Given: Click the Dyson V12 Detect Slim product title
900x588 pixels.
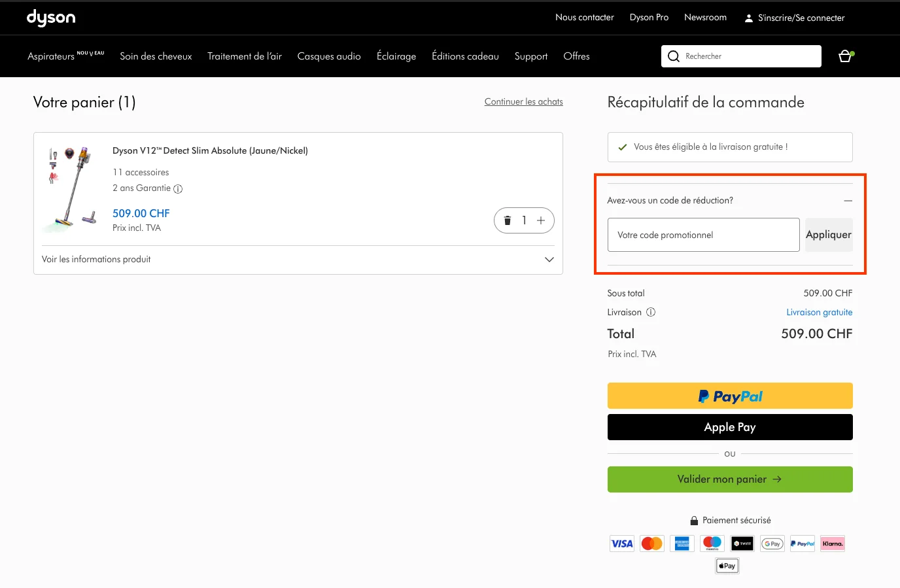Looking at the screenshot, I should point(210,150).
